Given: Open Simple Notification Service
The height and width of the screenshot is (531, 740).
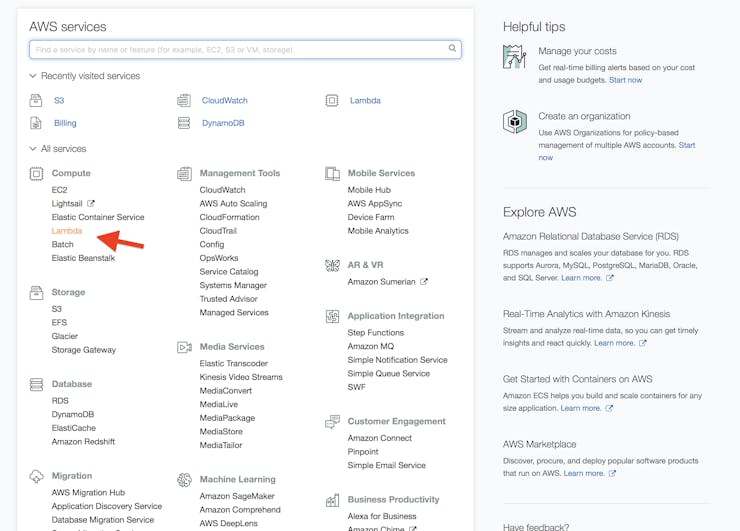Looking at the screenshot, I should pos(397,360).
